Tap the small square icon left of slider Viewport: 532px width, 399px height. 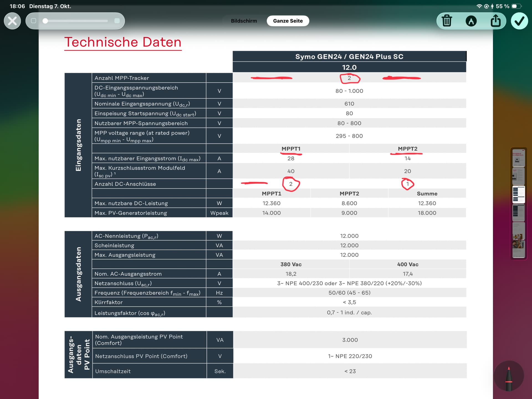34,21
